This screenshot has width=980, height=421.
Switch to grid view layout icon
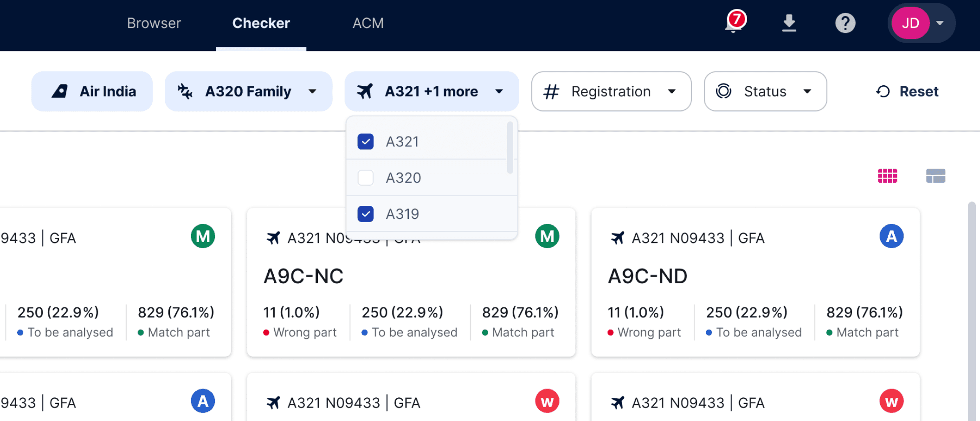(887, 176)
